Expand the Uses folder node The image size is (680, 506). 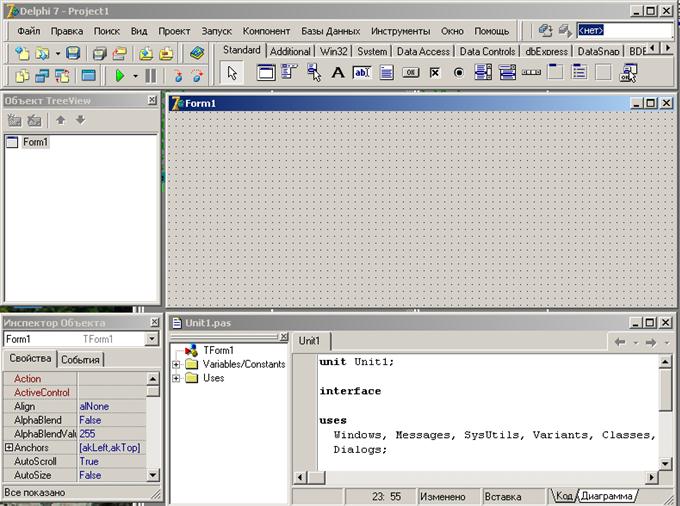click(176, 378)
